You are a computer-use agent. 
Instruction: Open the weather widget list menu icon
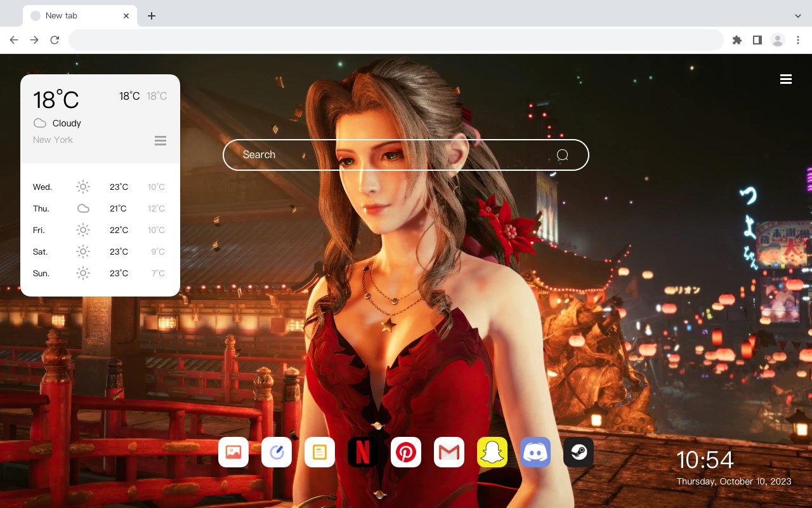pyautogui.click(x=160, y=140)
